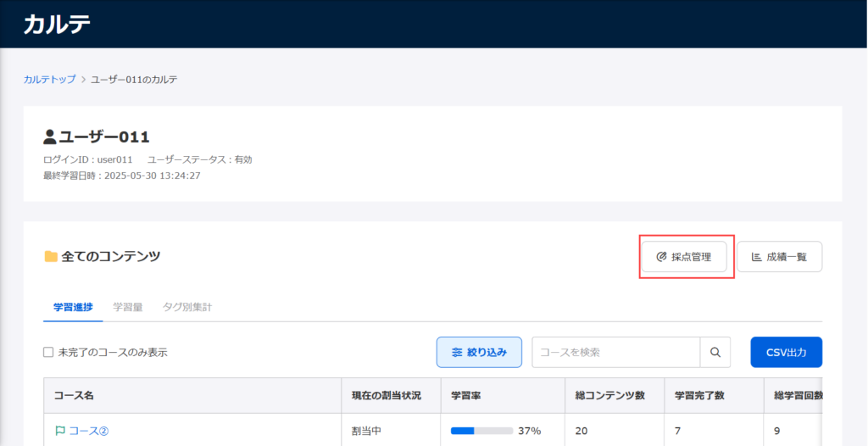The height and width of the screenshot is (446, 868).
Task: Click the CSV出力 button
Action: coord(786,353)
